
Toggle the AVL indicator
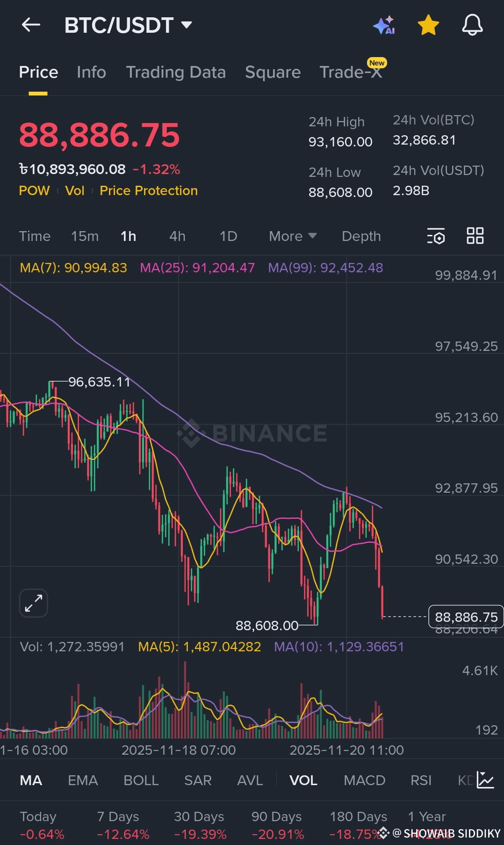coord(250,780)
